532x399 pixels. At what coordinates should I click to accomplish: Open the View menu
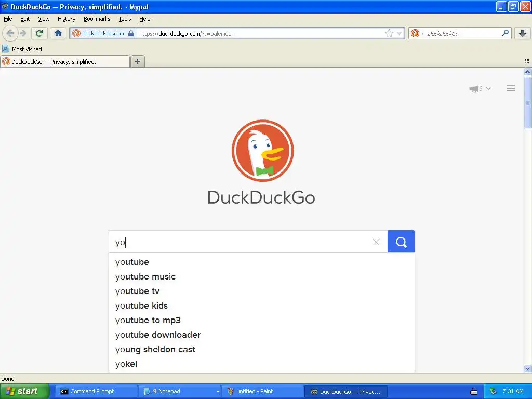point(44,19)
